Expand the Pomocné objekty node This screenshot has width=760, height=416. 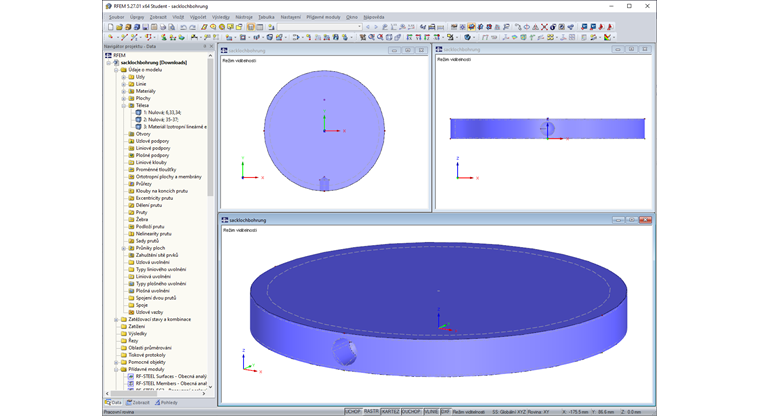pos(116,362)
